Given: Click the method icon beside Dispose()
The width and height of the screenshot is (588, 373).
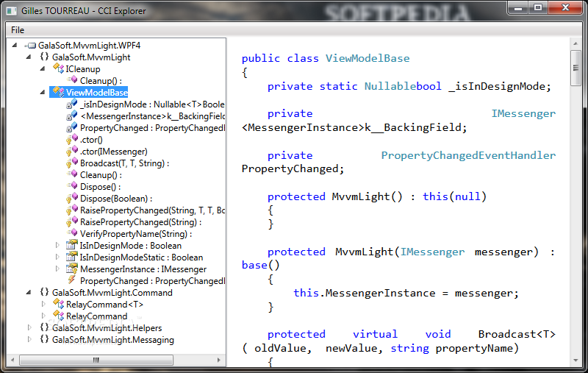Looking at the screenshot, I should pos(72,185).
